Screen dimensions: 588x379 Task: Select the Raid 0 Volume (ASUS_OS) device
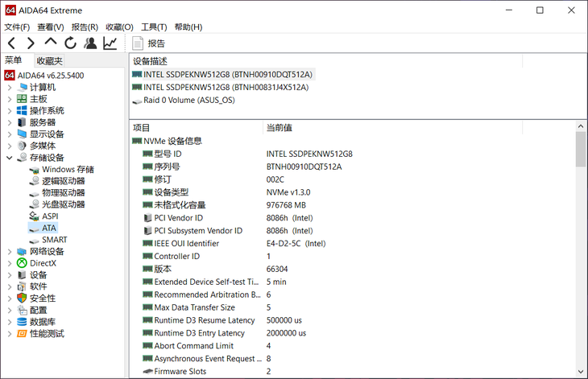coord(188,101)
